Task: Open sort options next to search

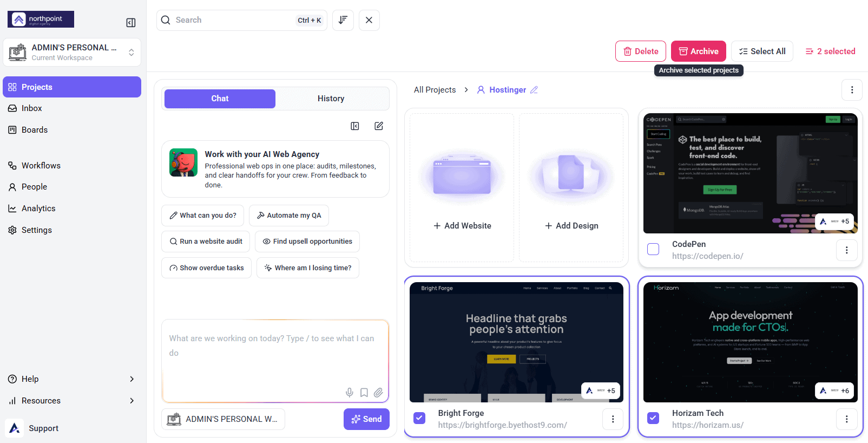Action: (x=343, y=20)
